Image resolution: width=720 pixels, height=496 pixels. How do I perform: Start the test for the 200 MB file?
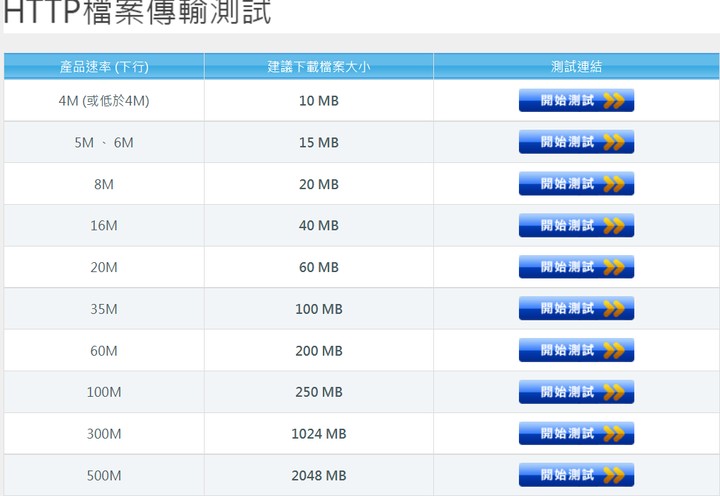pyautogui.click(x=576, y=350)
